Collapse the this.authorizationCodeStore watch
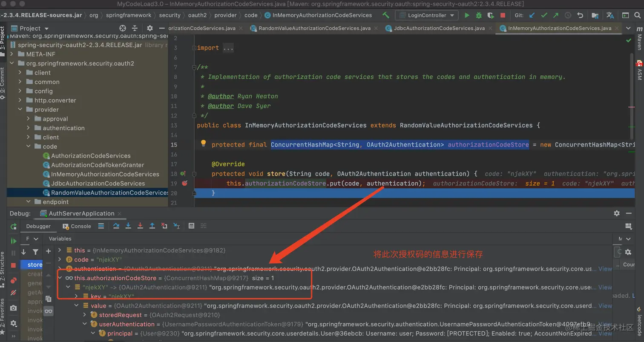Viewport: 644px width, 342px height. pyautogui.click(x=60, y=278)
